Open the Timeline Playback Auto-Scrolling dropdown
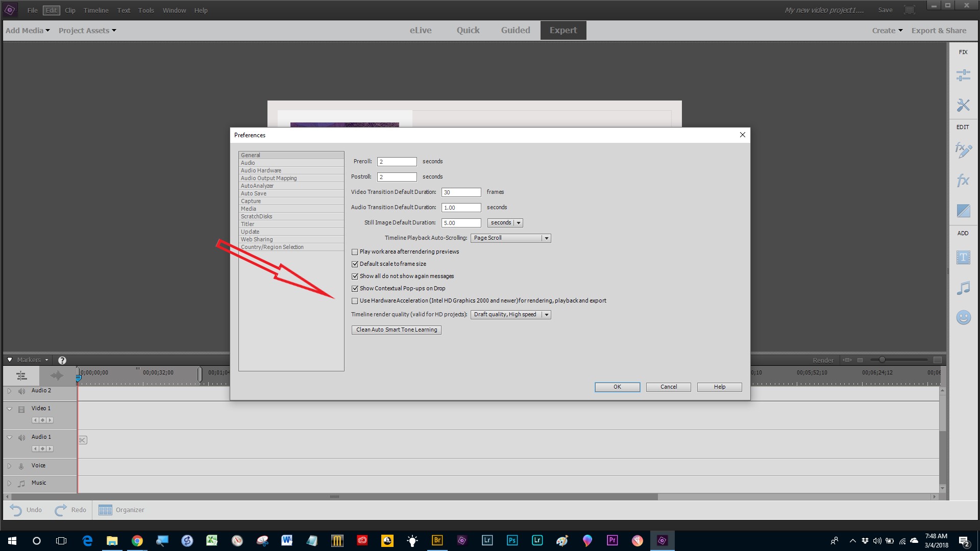This screenshot has height=551, width=980. [510, 238]
